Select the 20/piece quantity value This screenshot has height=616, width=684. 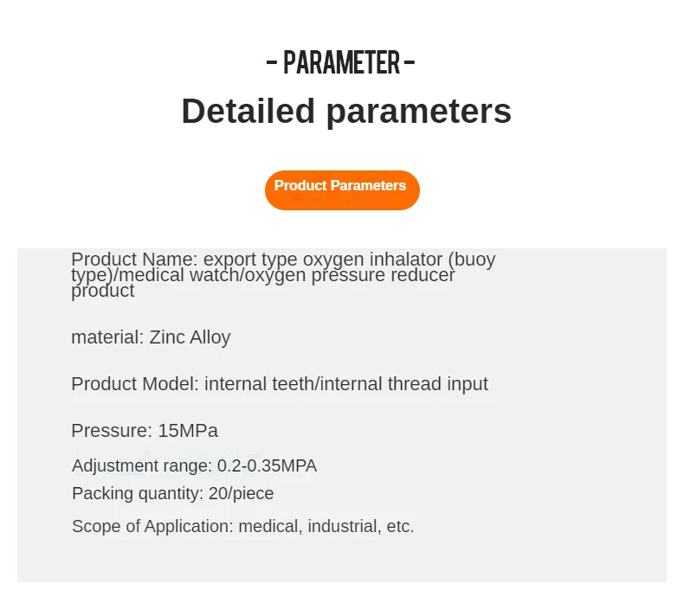point(241,493)
